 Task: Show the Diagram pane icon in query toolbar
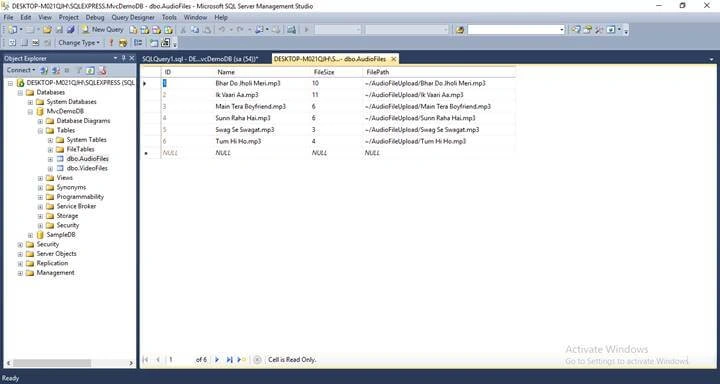pyautogui.click(x=12, y=43)
